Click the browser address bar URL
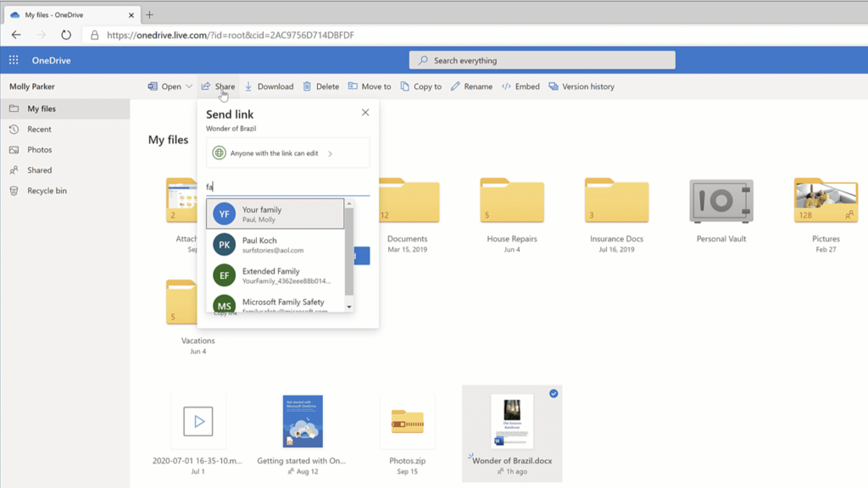Image resolution: width=868 pixels, height=488 pixels. point(231,35)
